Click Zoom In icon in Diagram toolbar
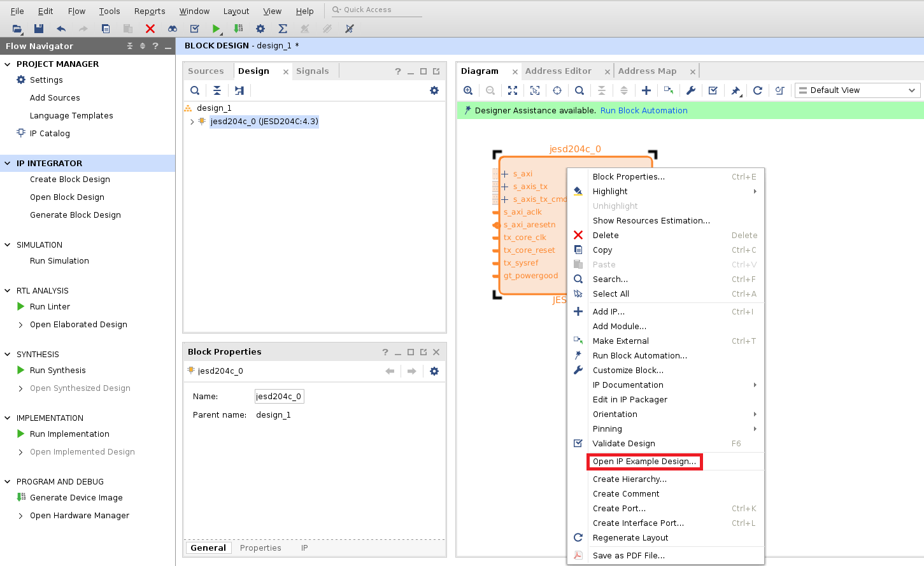Image resolution: width=924 pixels, height=566 pixels. click(x=468, y=90)
